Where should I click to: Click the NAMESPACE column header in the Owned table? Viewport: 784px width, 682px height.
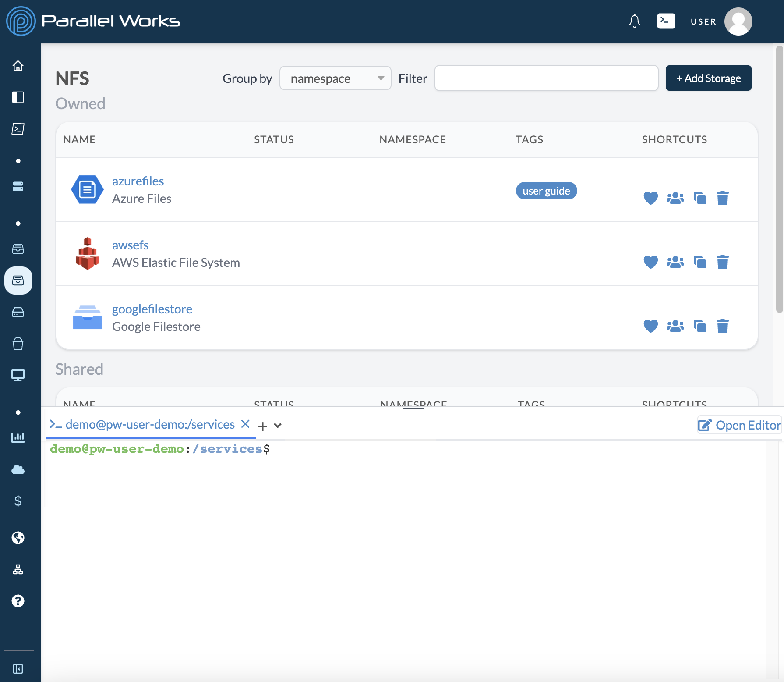tap(413, 139)
